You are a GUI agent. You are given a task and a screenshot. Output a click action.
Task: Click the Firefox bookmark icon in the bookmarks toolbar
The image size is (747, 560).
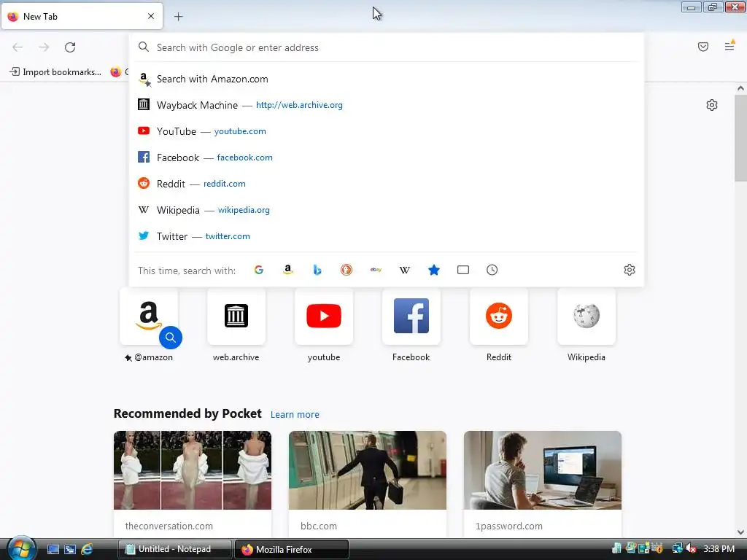116,72
